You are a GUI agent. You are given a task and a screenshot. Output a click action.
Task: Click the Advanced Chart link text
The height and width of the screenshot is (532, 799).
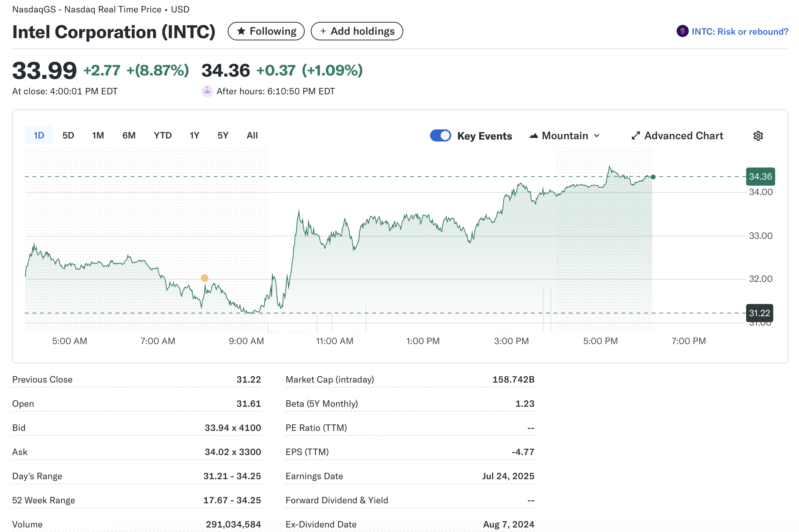tap(683, 136)
